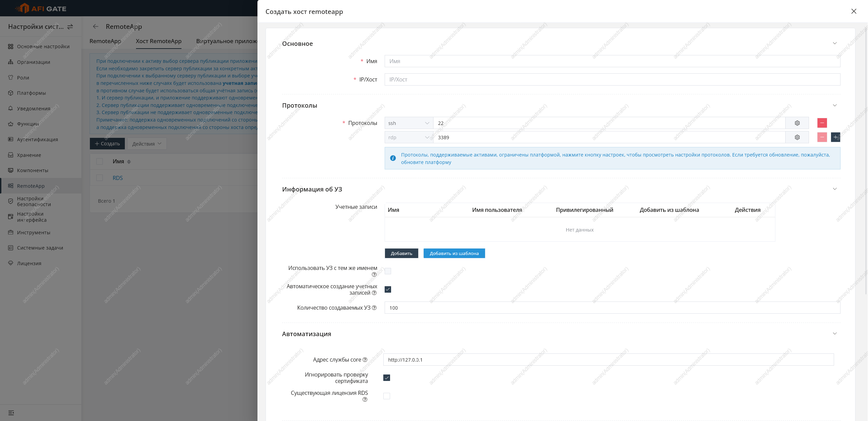Open Хранение in sidebar
The height and width of the screenshot is (421, 868).
tap(41, 155)
